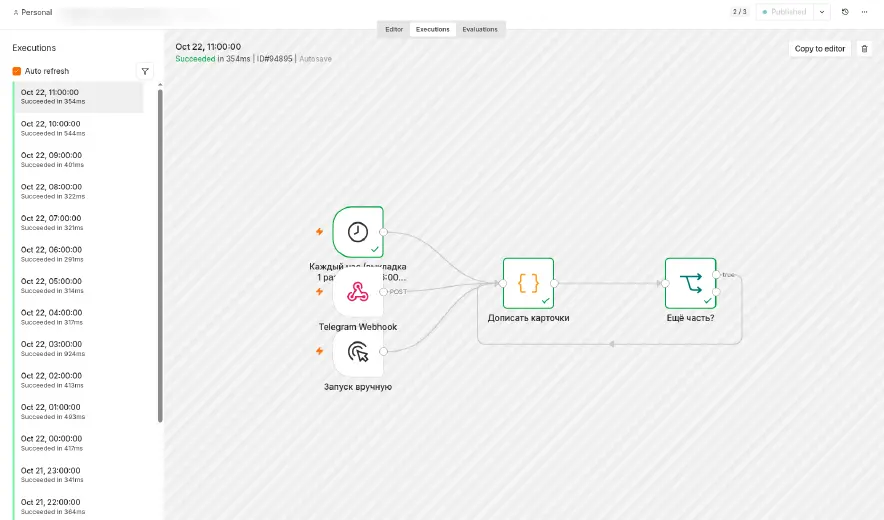Click the executions list scrollbar
Screen dimensions: 884x520
click(x=160, y=254)
